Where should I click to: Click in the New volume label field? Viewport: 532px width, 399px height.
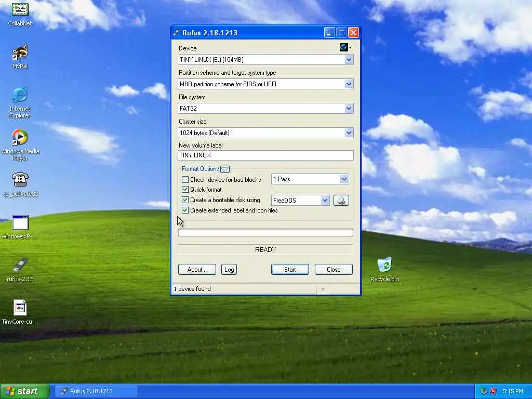tap(265, 155)
